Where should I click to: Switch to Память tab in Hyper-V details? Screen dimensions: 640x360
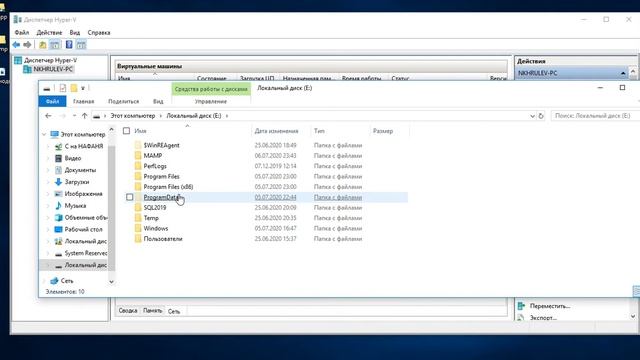(152, 311)
